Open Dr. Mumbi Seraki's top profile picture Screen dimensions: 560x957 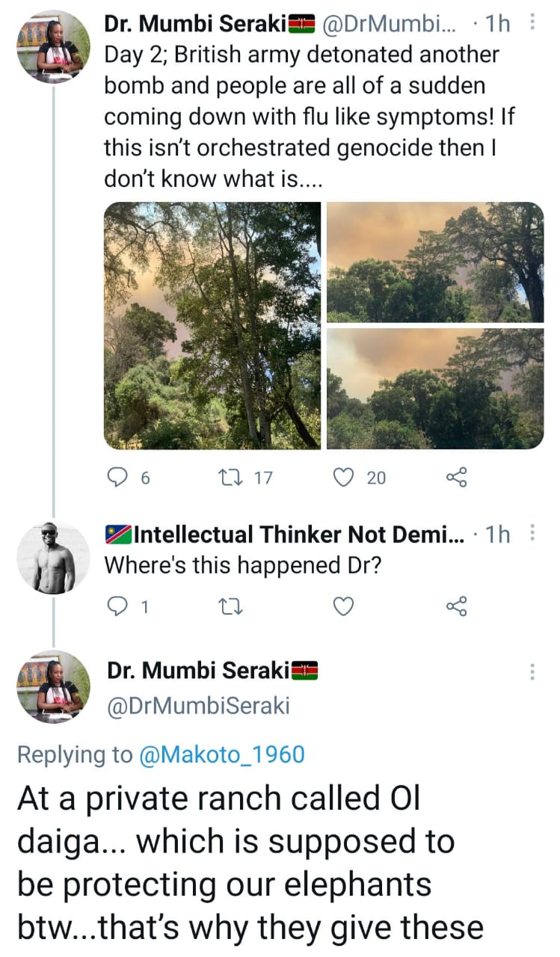(x=53, y=47)
